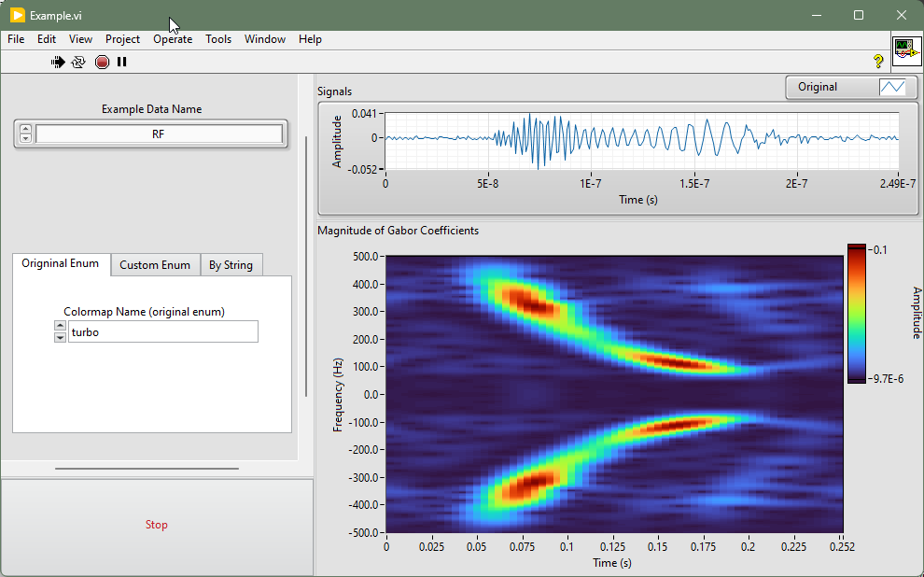The height and width of the screenshot is (577, 924).
Task: Click the Colormap Name up arrow
Action: click(60, 326)
